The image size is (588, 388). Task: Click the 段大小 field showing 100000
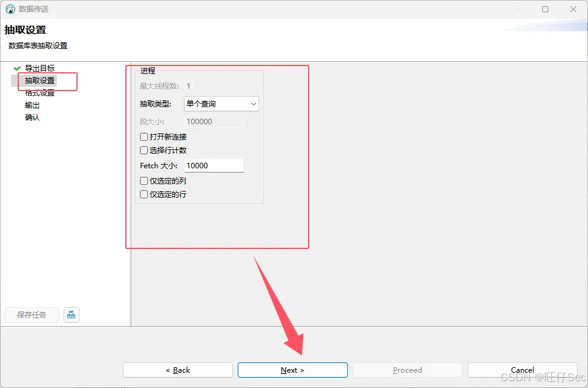point(214,122)
